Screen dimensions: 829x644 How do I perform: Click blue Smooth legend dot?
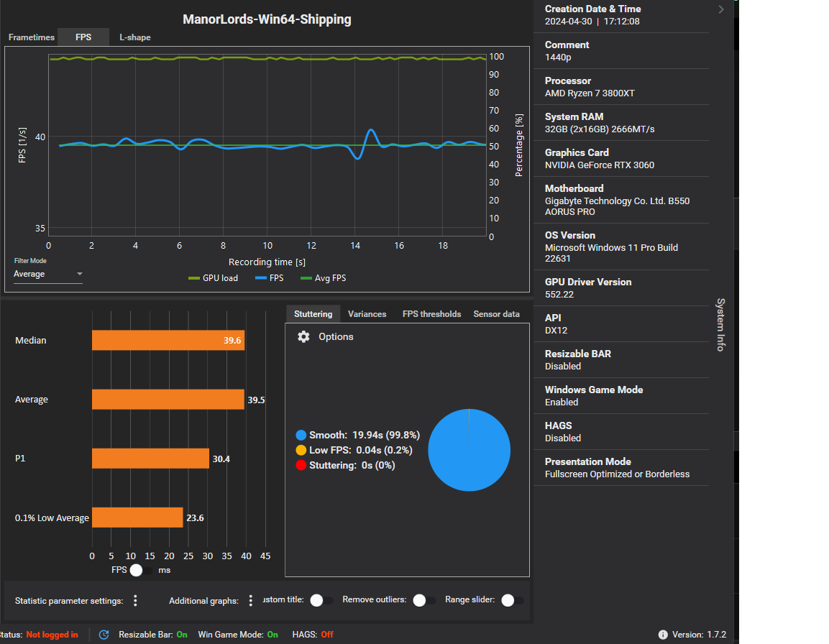pyautogui.click(x=301, y=435)
